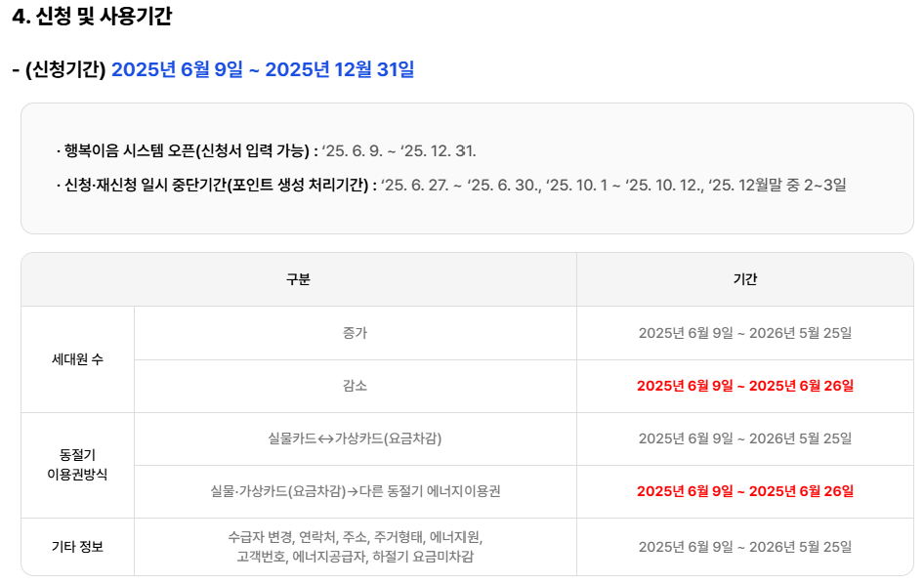924x584 pixels.
Task: Click the 증가 period ending 2026년 5월 25일
Action: (x=745, y=333)
